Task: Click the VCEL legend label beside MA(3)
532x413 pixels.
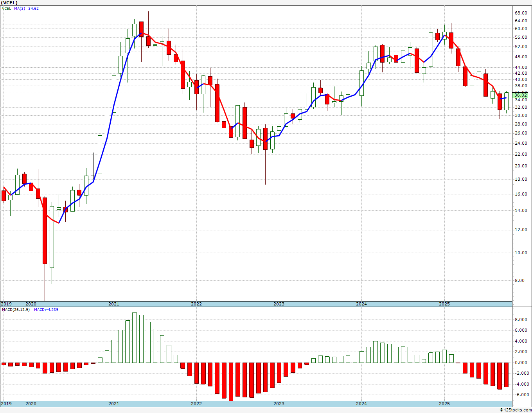Action: [7, 8]
